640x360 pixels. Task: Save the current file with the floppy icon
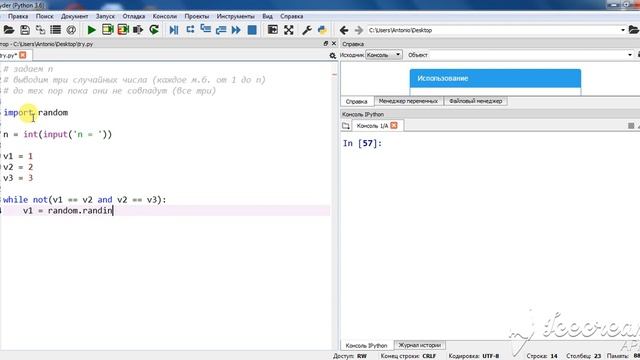pos(25,30)
